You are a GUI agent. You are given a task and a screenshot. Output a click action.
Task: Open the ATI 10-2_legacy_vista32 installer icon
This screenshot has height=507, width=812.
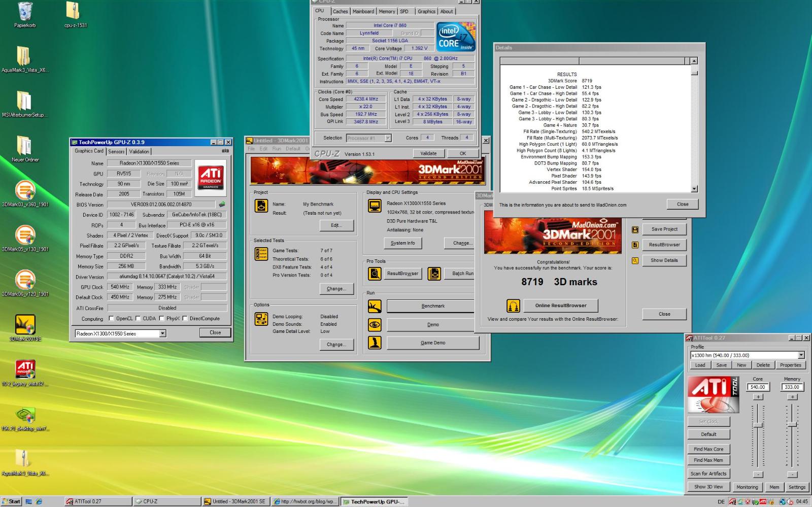(x=25, y=369)
